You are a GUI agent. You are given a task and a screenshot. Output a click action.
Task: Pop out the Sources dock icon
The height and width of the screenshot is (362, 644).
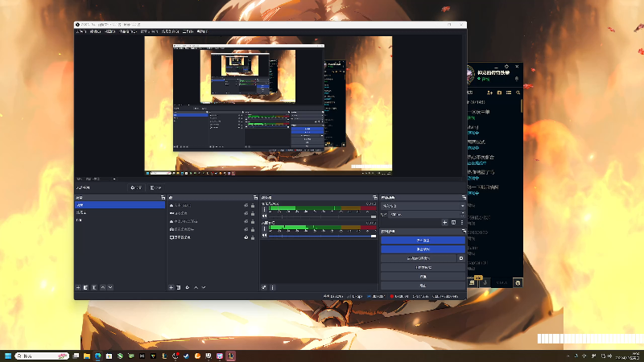click(x=255, y=198)
